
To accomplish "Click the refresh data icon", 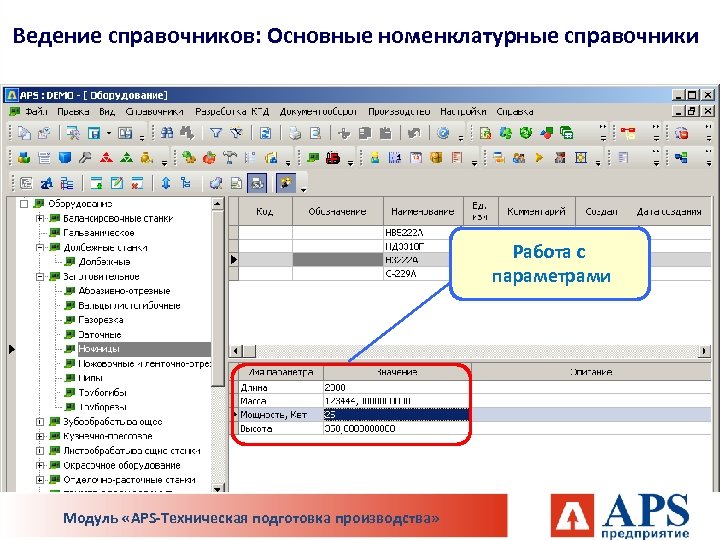I will point(265,134).
